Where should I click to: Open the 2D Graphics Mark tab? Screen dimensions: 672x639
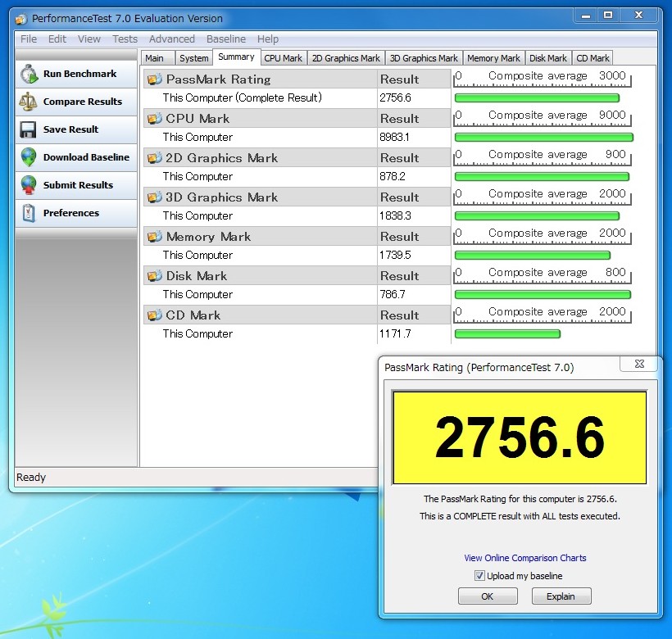[346, 58]
